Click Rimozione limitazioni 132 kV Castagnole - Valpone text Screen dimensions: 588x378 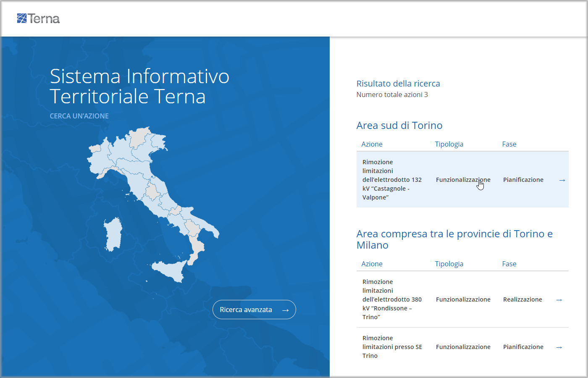(392, 180)
